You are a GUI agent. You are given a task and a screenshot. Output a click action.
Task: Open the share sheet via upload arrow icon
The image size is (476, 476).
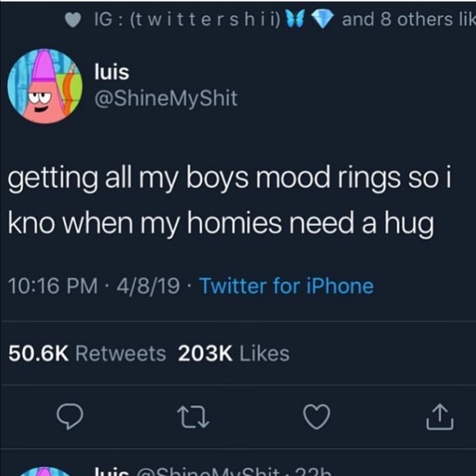[x=440, y=417]
